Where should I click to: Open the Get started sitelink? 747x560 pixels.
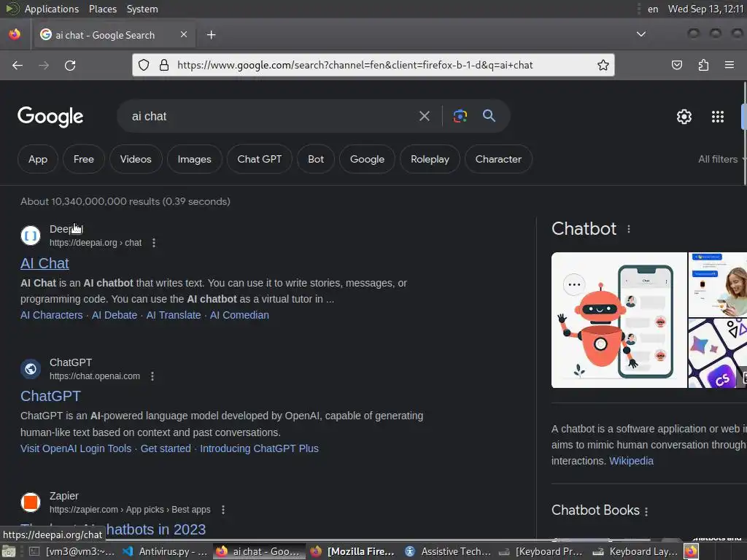(166, 448)
